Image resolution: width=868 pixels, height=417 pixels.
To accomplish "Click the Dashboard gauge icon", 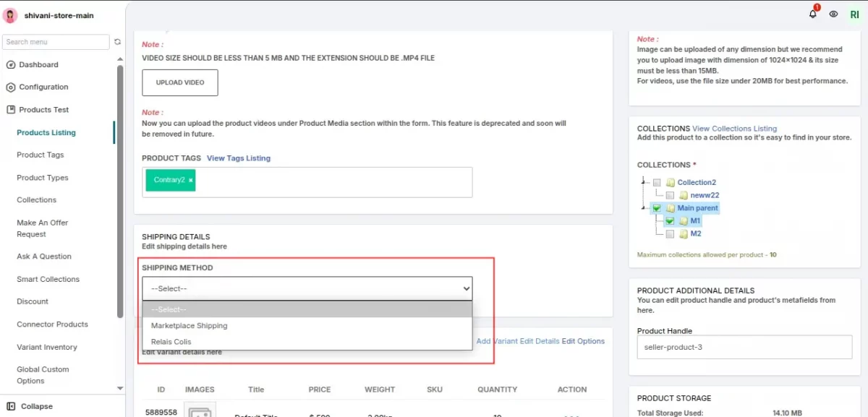I will (11, 65).
